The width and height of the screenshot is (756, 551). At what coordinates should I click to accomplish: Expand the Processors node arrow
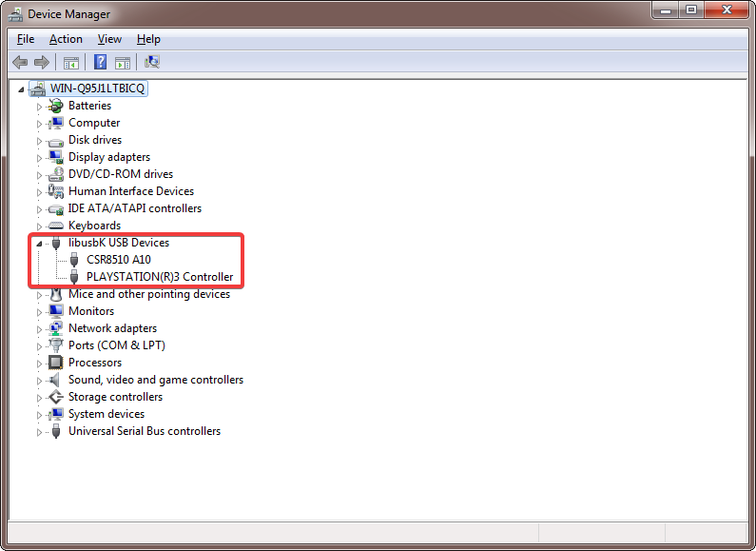tap(39, 364)
